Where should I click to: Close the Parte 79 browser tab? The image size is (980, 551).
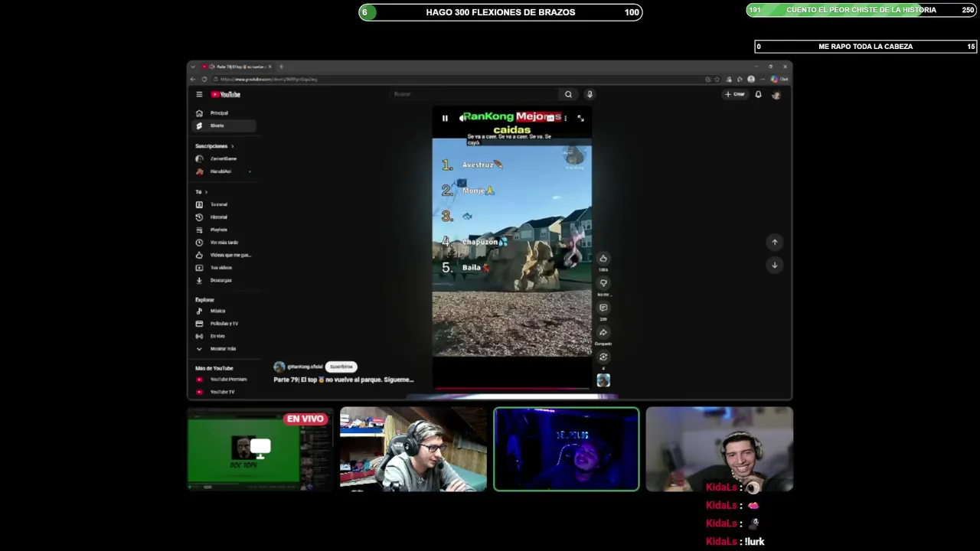click(x=269, y=67)
